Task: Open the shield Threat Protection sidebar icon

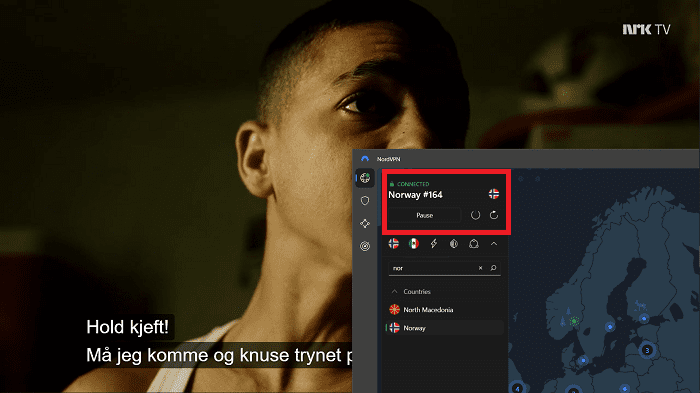Action: point(365,201)
